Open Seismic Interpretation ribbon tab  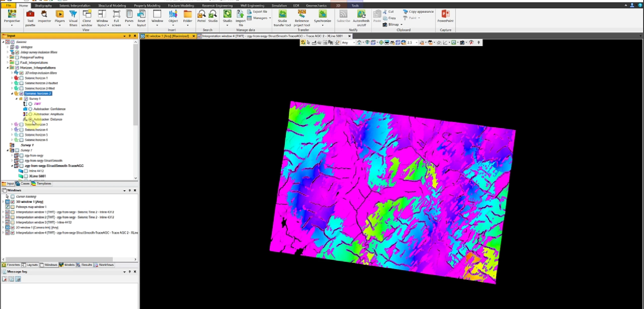75,6
